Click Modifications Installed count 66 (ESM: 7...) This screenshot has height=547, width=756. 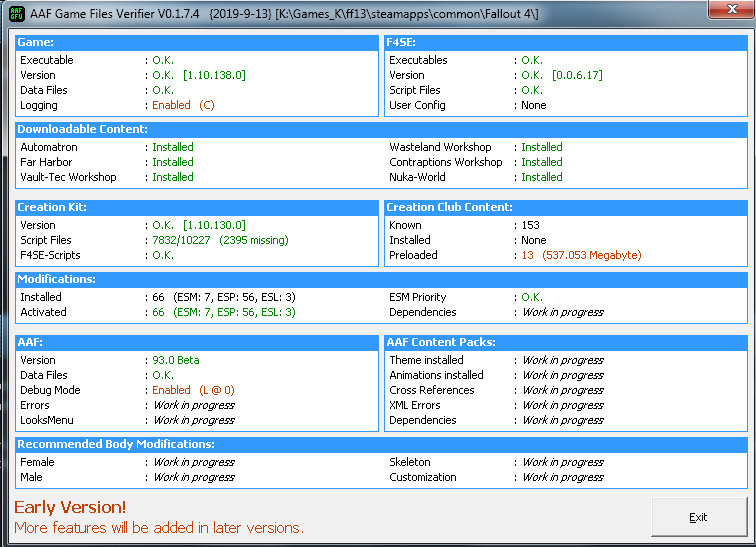[224, 297]
